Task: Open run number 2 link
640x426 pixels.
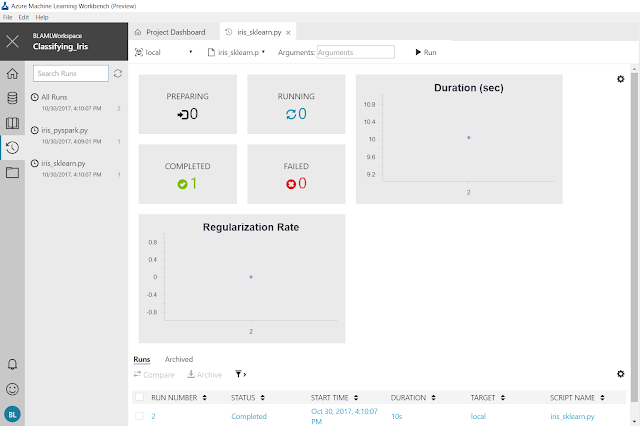Action: tap(153, 416)
